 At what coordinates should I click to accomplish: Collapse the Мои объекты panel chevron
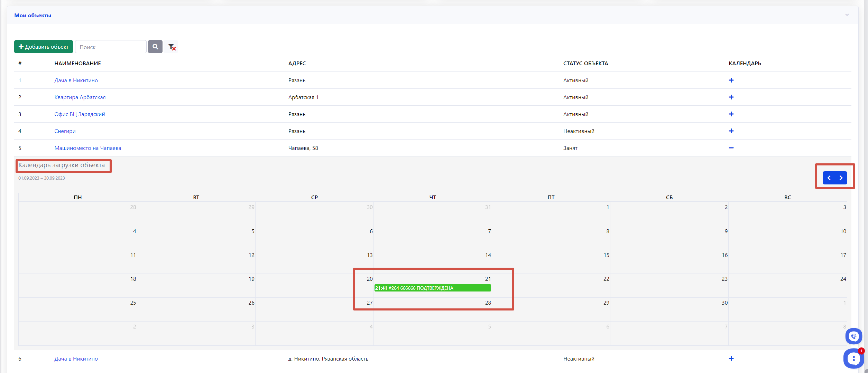tap(847, 15)
